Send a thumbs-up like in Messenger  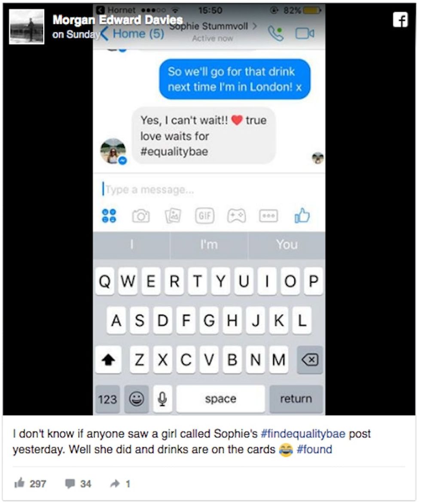click(302, 215)
